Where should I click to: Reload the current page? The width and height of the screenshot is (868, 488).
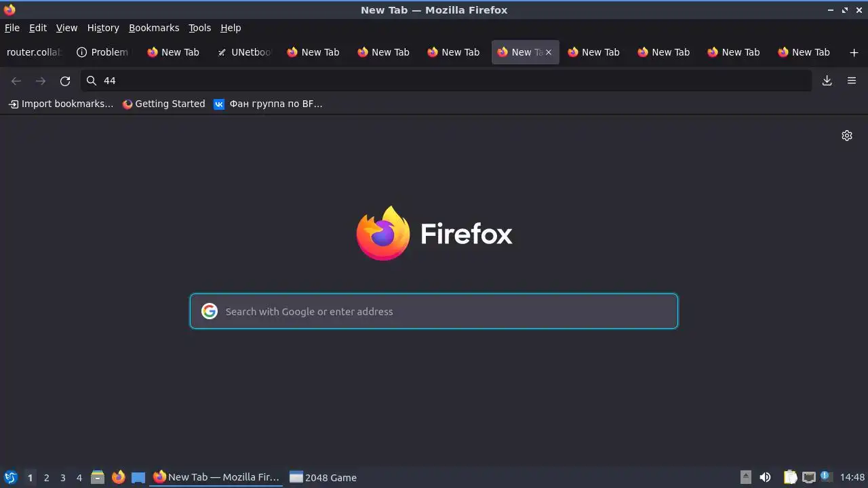point(65,81)
